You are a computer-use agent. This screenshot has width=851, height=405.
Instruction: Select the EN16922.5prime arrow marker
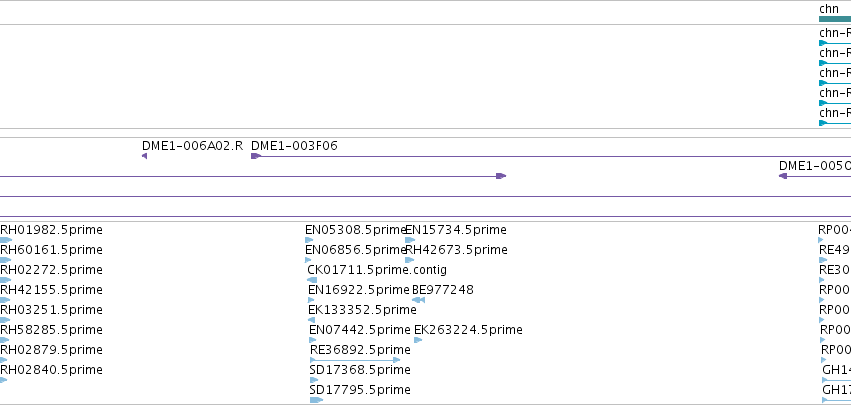[x=311, y=300]
